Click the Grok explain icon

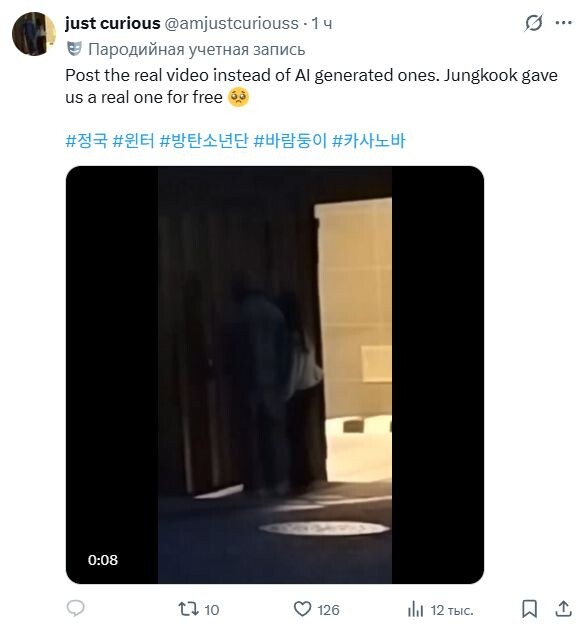tap(533, 23)
